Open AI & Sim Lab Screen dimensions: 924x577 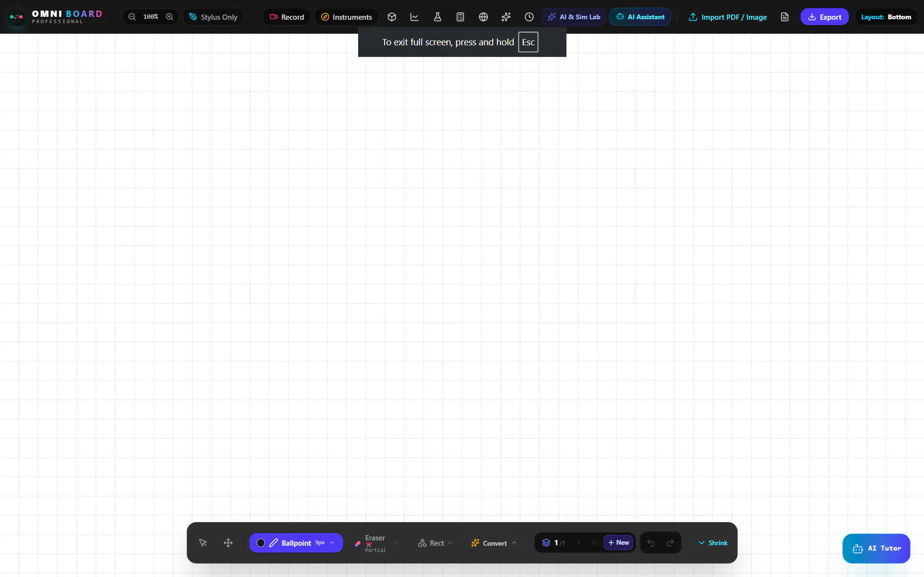tap(574, 17)
